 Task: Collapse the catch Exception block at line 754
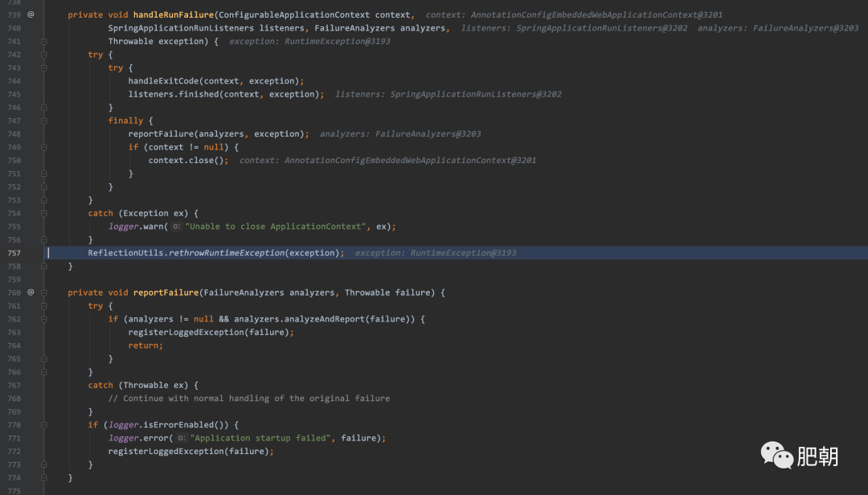click(43, 213)
